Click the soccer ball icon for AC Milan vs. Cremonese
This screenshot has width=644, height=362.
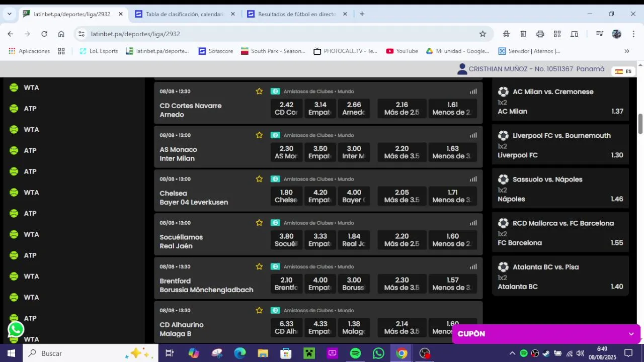[503, 92]
